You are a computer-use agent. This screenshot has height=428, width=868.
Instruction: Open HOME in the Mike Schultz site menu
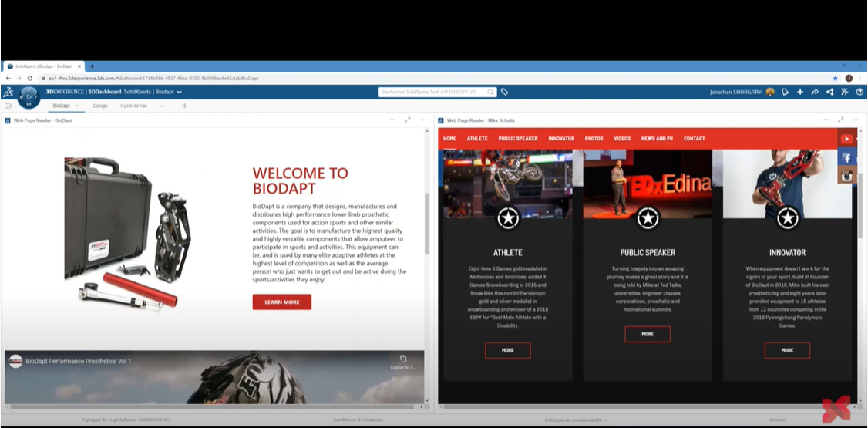pos(449,138)
